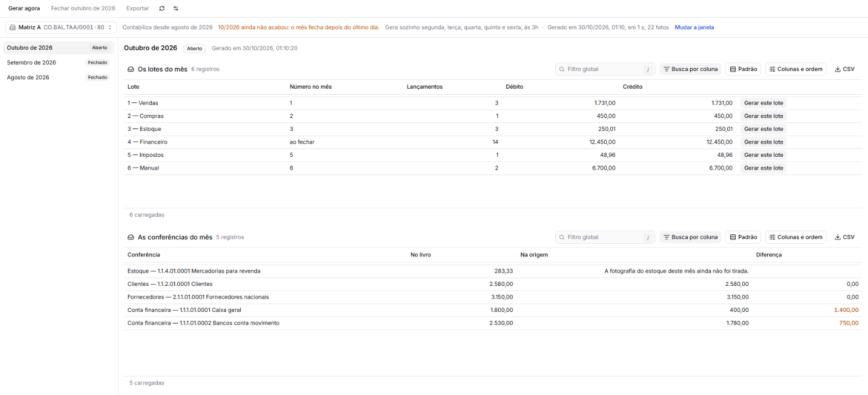868x395 pixels.
Task: Download CSV of the lotes table
Action: 845,69
